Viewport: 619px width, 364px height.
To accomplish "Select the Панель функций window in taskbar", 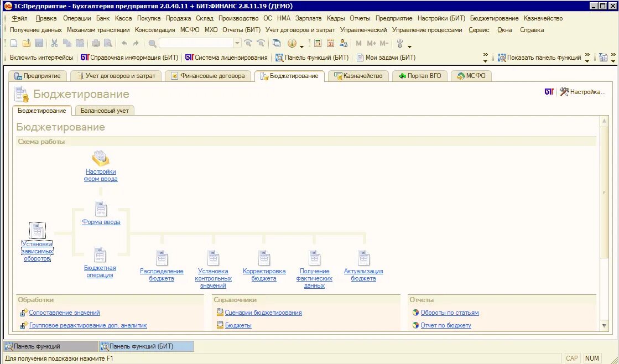I will coord(50,346).
